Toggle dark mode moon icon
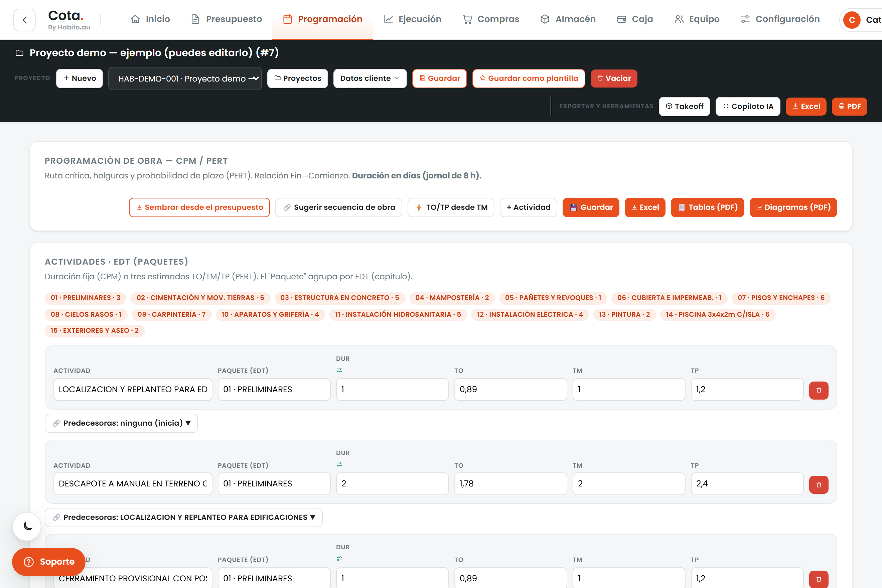Image resolution: width=882 pixels, height=588 pixels. click(x=27, y=526)
